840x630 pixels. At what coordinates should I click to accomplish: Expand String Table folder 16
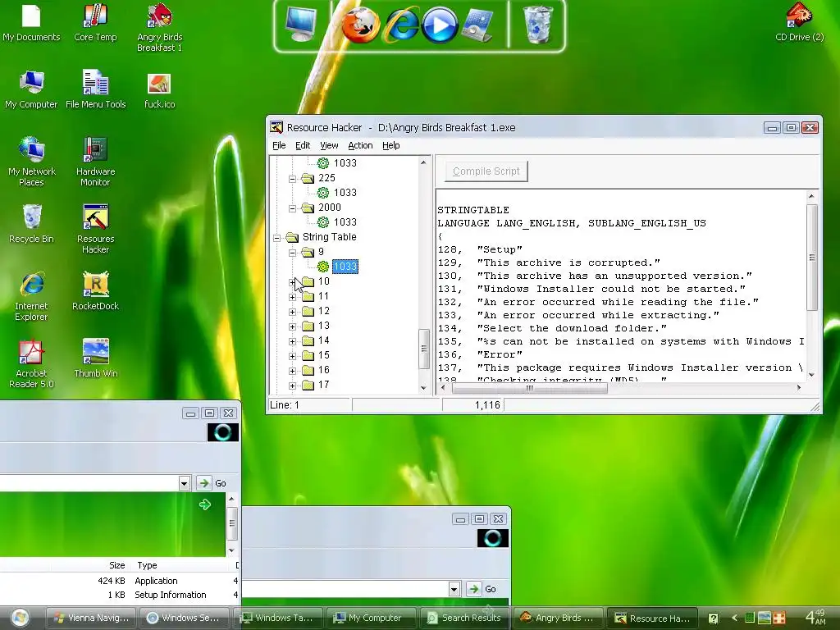[293, 371]
